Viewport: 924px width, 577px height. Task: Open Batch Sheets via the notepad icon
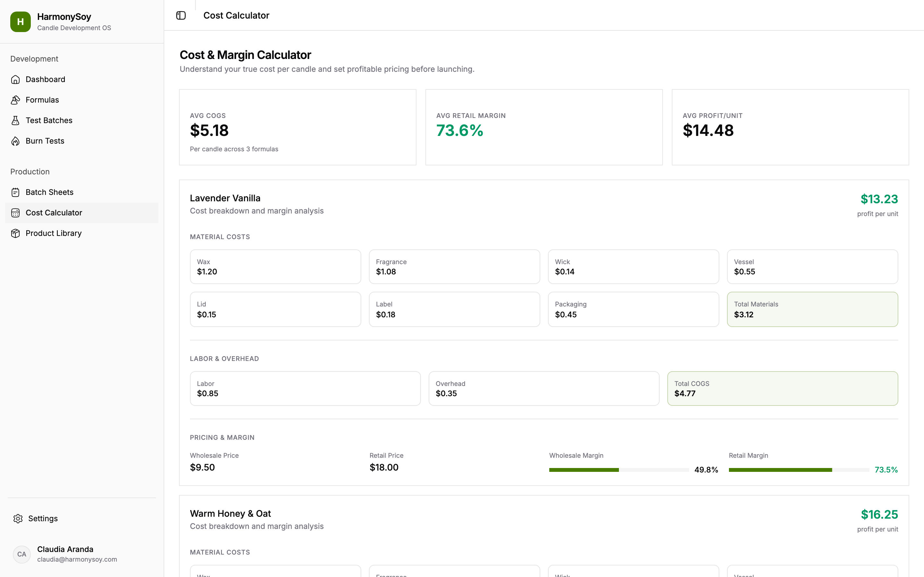tap(15, 192)
